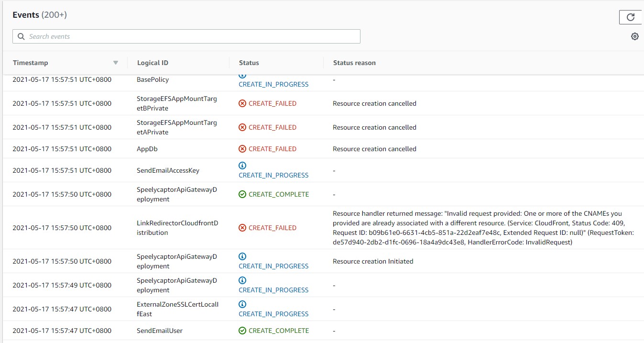
Task: Open CREATE_IN_PROGRESS status for BasePolicy
Action: coord(273,84)
